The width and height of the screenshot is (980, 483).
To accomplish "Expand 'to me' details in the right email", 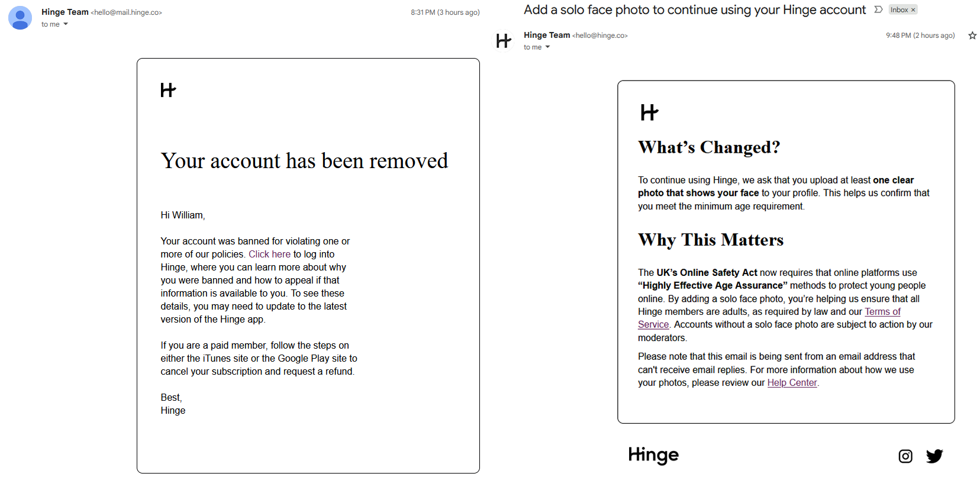I will [x=547, y=47].
